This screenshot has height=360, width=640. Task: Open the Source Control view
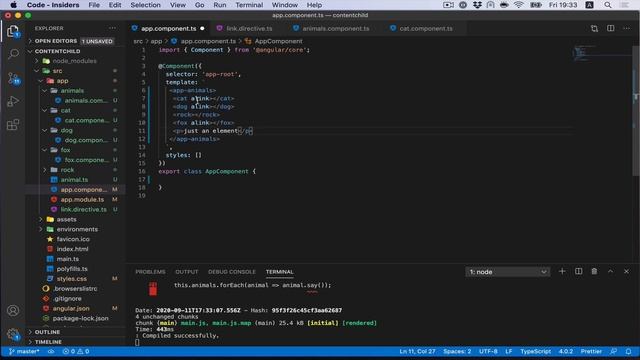(x=13, y=78)
